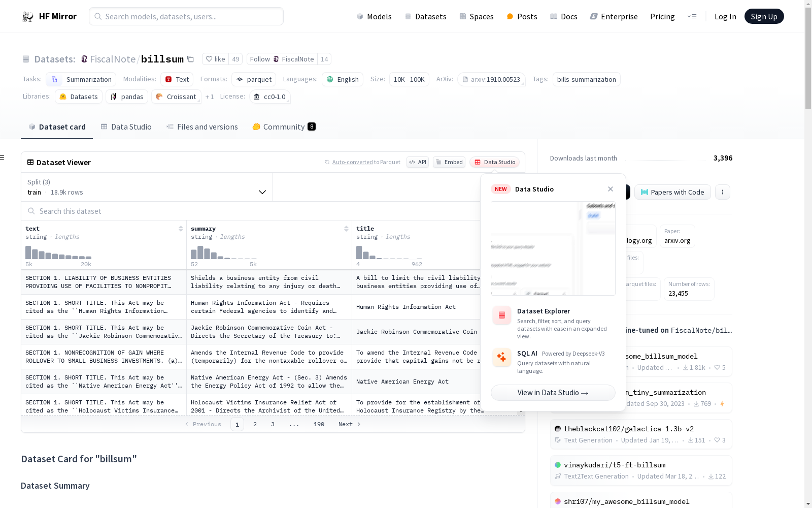
Task: Go to Spaces
Action: (x=476, y=16)
